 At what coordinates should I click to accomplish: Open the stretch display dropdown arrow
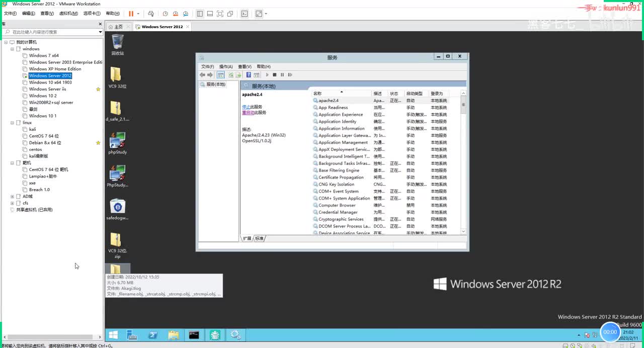point(266,14)
